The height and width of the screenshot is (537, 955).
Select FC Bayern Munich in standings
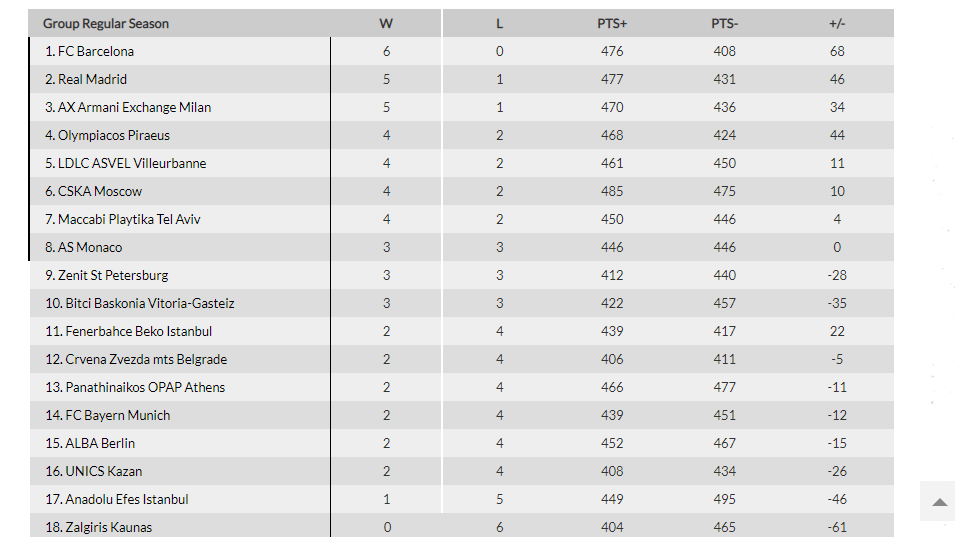[x=118, y=415]
